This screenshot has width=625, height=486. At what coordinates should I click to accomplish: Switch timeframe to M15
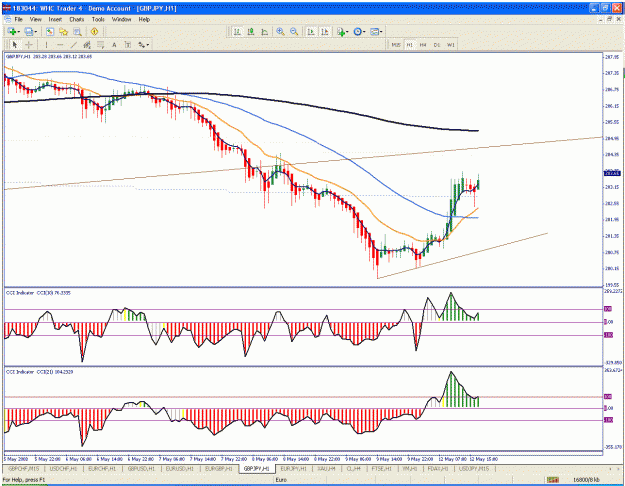click(395, 45)
